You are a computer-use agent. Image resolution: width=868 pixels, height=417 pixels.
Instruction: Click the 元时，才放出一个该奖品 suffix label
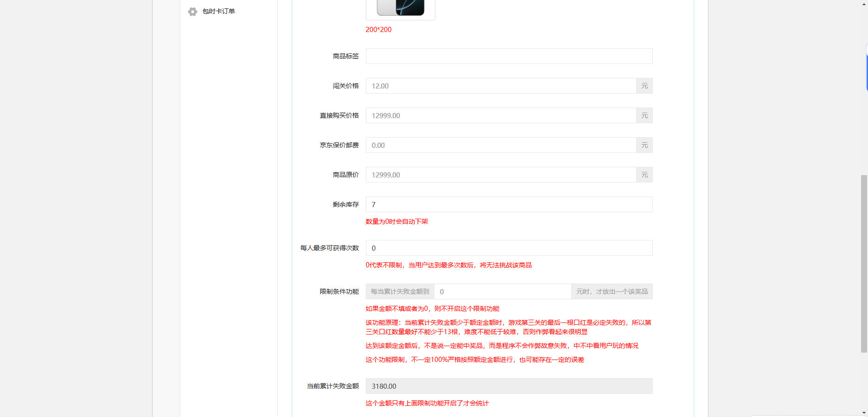coord(612,291)
